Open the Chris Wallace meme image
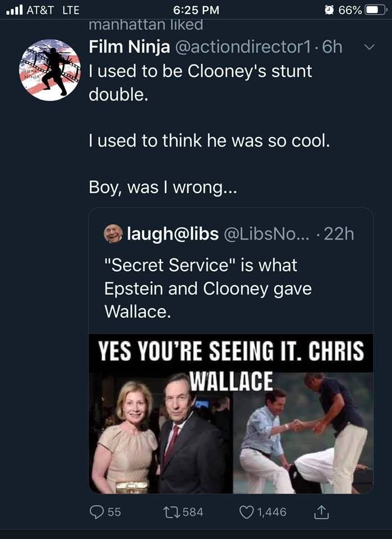392x539 pixels. 230,414
